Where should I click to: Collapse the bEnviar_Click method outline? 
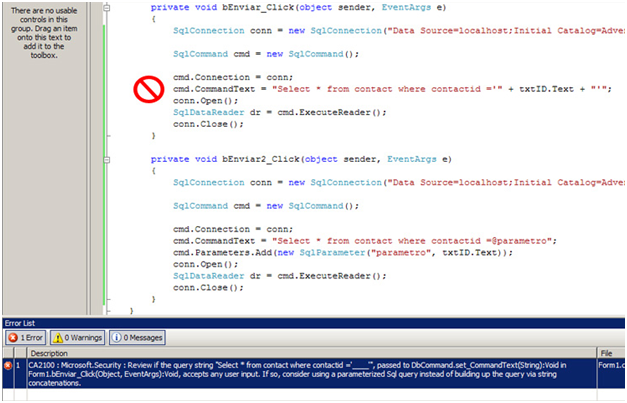click(x=107, y=8)
